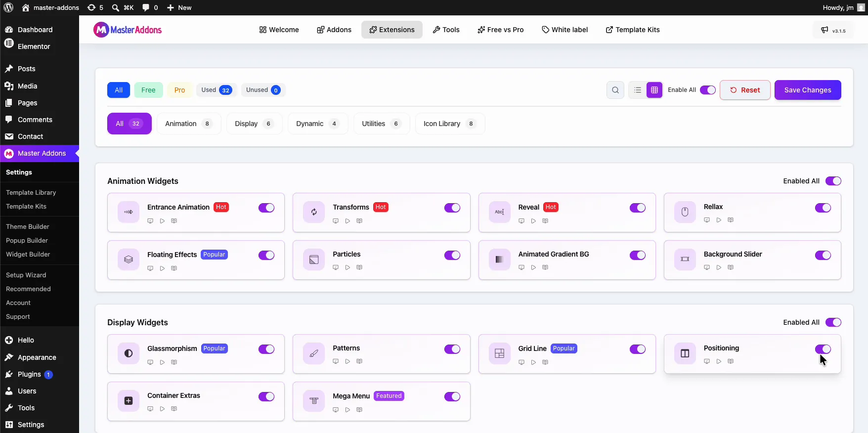
Task: Disable the Transforms extension
Action: 452,208
